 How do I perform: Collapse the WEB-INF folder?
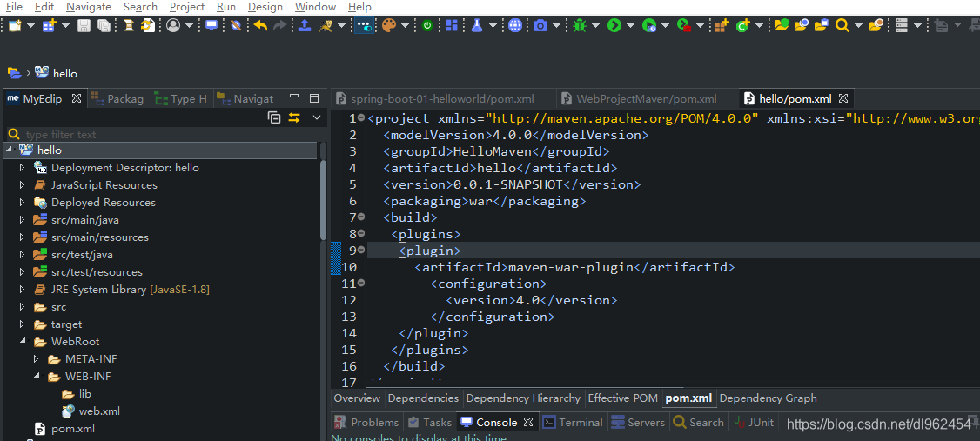coord(37,377)
